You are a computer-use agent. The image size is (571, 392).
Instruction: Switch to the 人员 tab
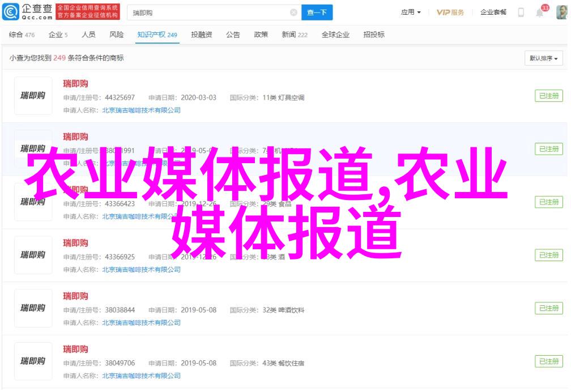(x=88, y=35)
